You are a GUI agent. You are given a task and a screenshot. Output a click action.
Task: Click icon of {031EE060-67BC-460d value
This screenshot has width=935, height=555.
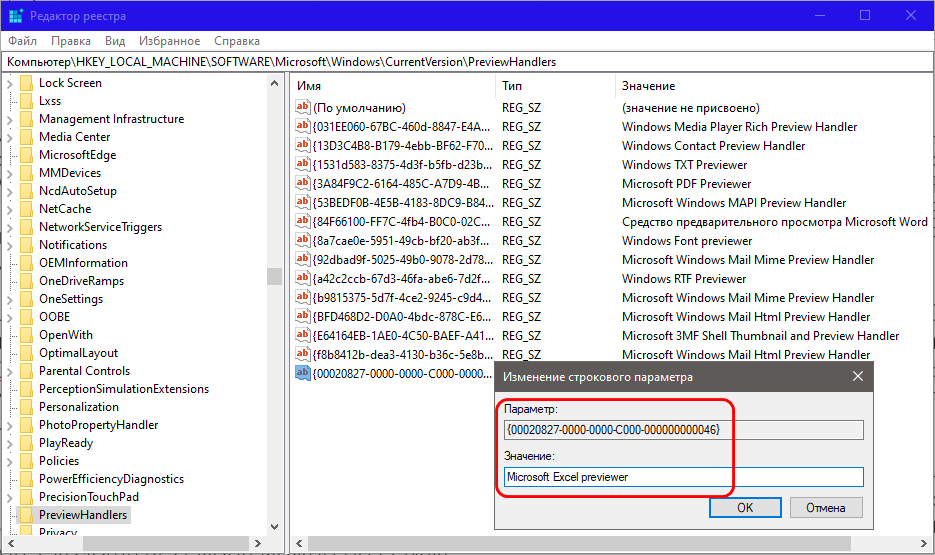(303, 126)
